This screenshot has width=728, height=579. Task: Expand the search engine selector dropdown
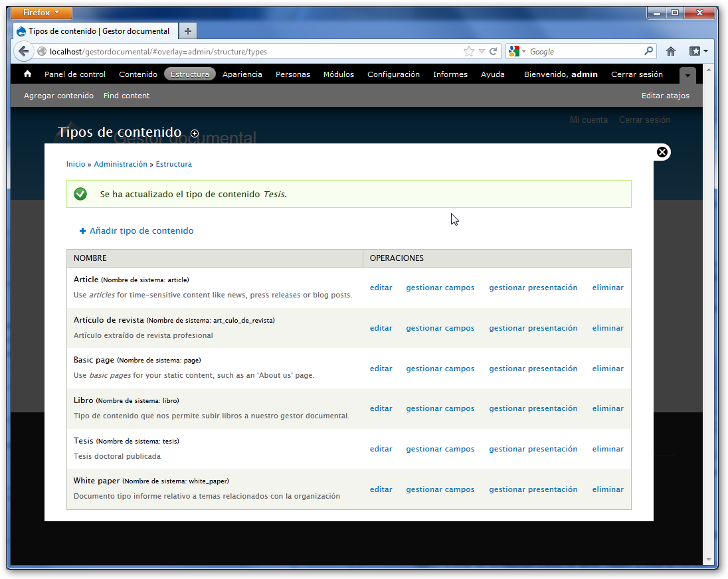pos(516,51)
